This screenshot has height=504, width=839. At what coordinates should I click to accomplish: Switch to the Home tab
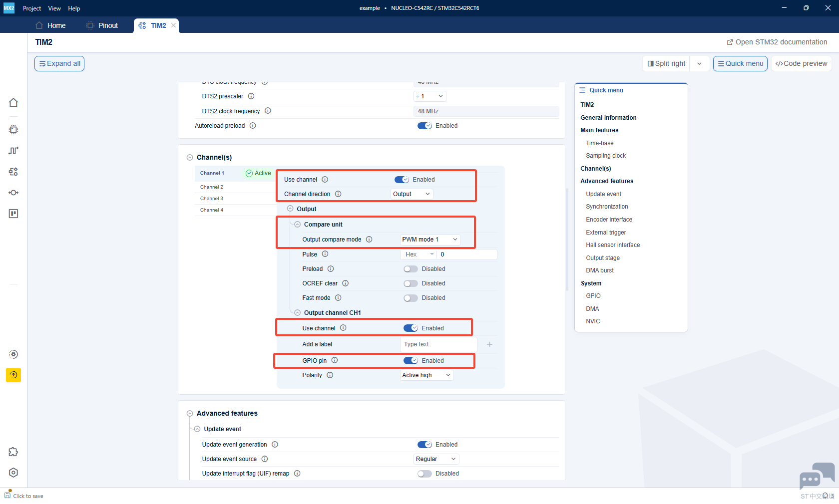[50, 25]
